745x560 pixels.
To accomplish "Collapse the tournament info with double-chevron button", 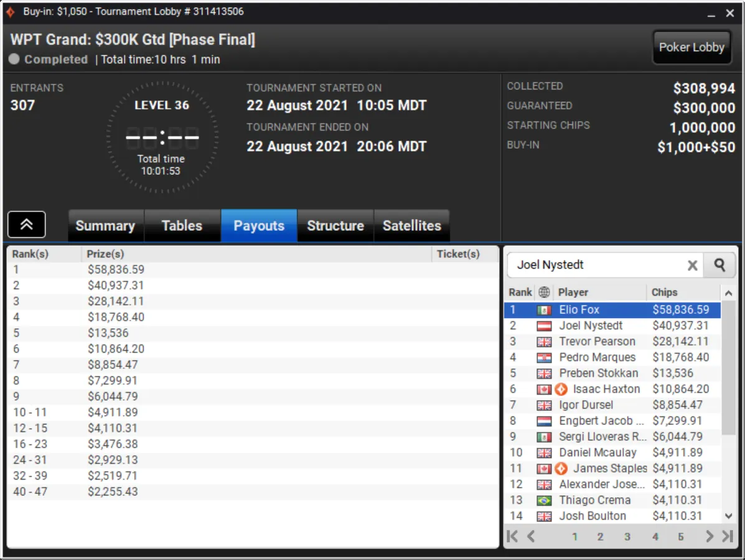I will [x=27, y=224].
